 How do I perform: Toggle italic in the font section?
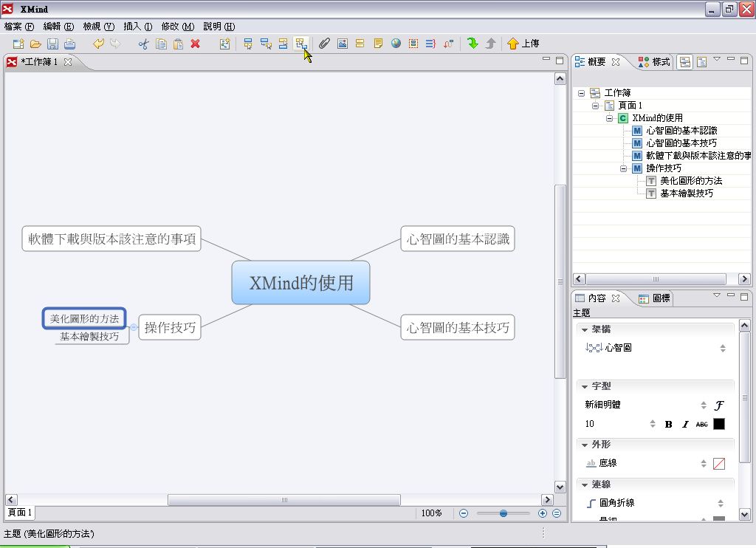pos(685,425)
